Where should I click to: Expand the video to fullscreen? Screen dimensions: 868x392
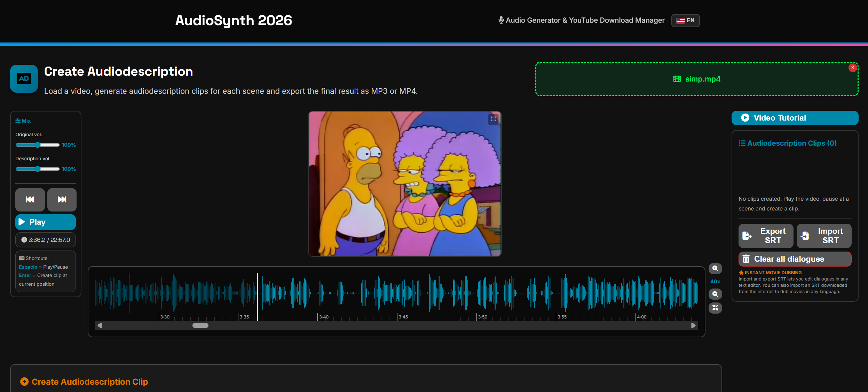tap(493, 119)
